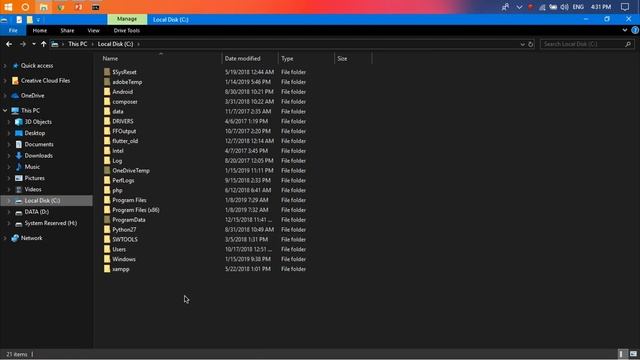The height and width of the screenshot is (360, 640).
Task: Select the flutter_old folder
Action: pyautogui.click(x=125, y=141)
